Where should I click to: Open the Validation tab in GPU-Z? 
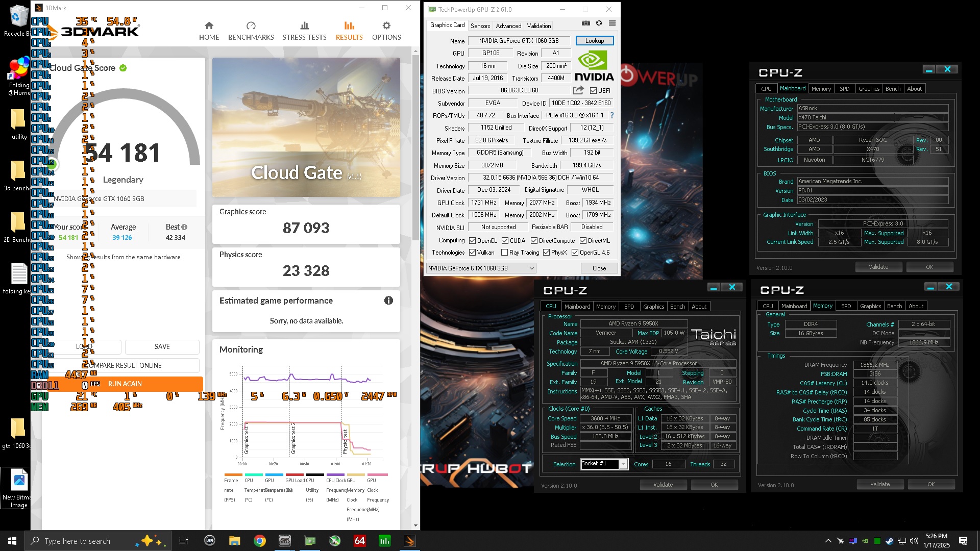539,26
